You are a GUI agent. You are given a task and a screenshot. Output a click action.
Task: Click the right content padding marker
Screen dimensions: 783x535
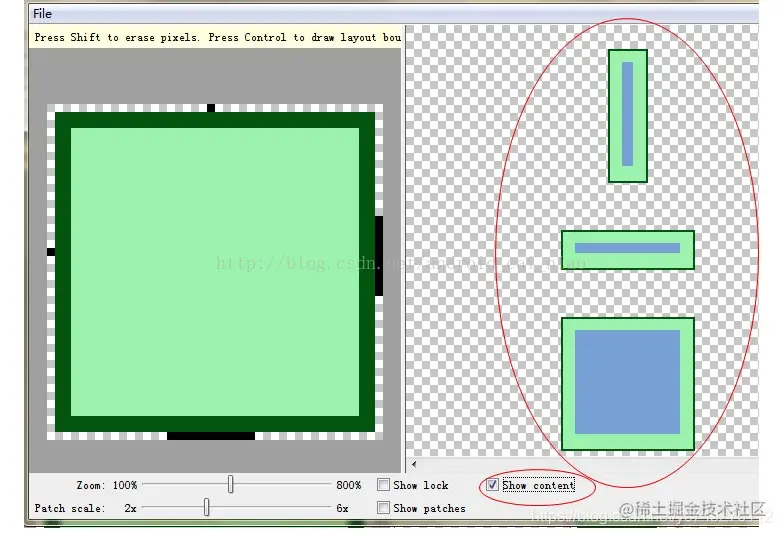pyautogui.click(x=379, y=256)
